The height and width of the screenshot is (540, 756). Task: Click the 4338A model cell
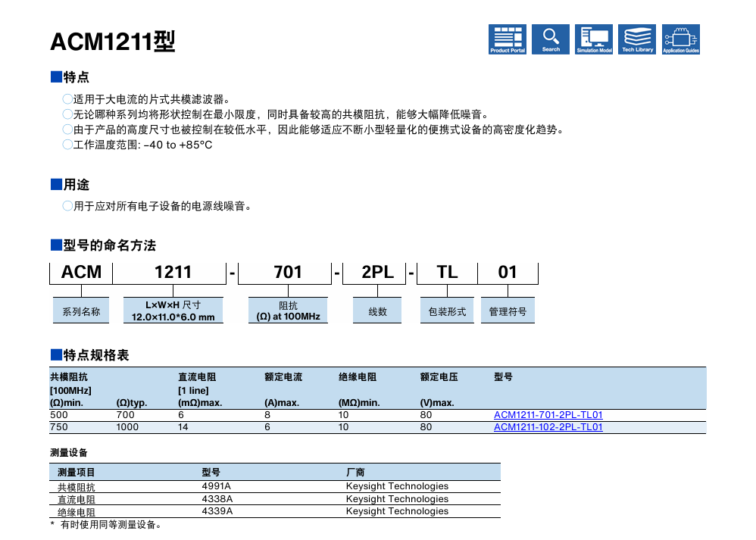point(217,498)
